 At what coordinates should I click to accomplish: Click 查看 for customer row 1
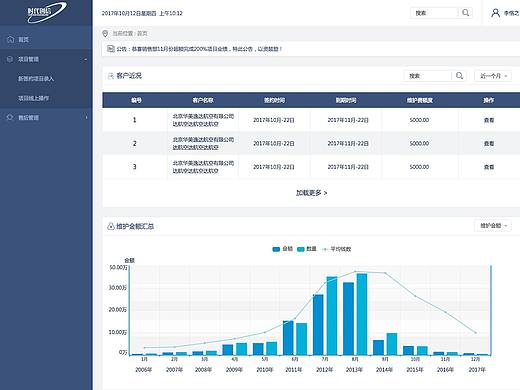(x=489, y=120)
